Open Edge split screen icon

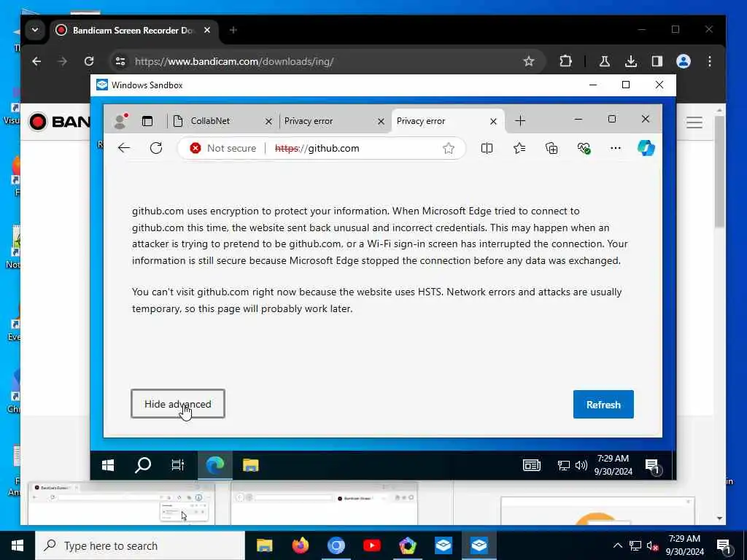[487, 148]
